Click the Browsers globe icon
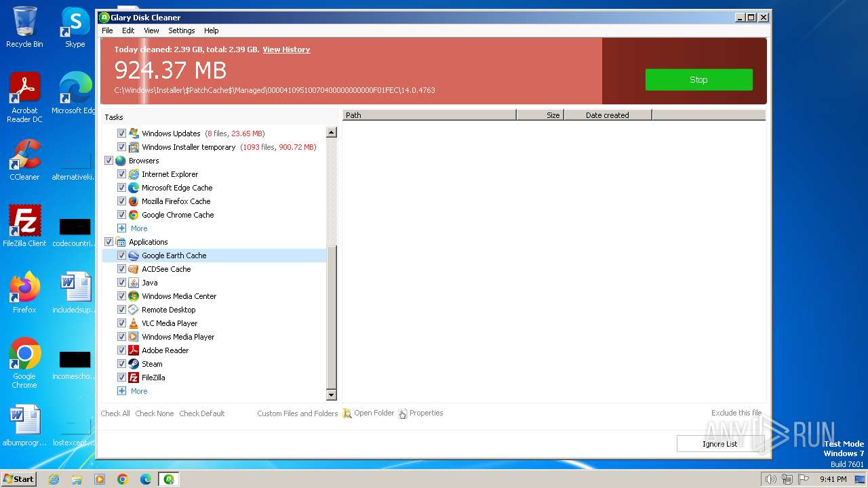Image resolution: width=868 pixels, height=488 pixels. [x=121, y=161]
